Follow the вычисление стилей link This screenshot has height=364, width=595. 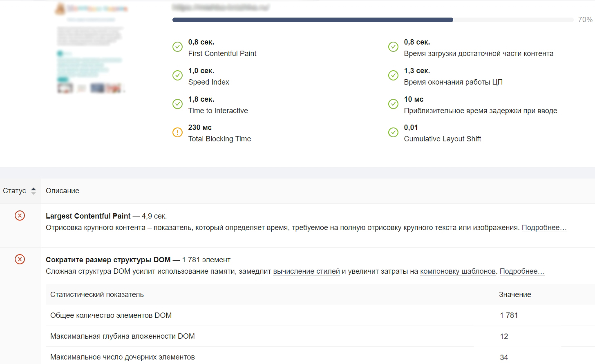tap(306, 271)
